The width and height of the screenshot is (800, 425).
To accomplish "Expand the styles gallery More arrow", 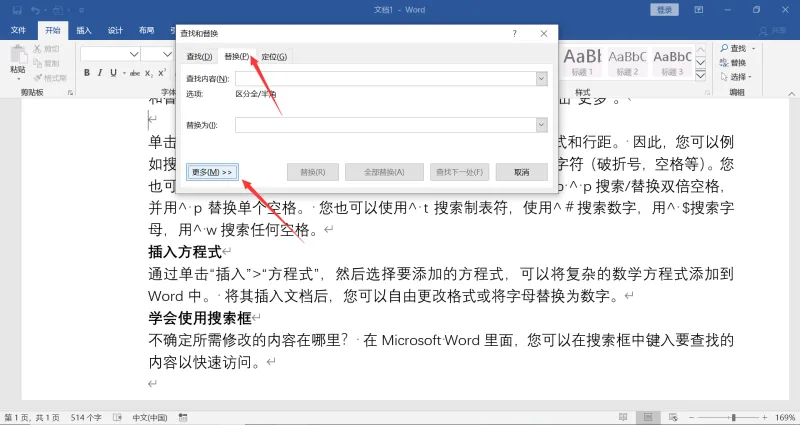I will (x=701, y=75).
